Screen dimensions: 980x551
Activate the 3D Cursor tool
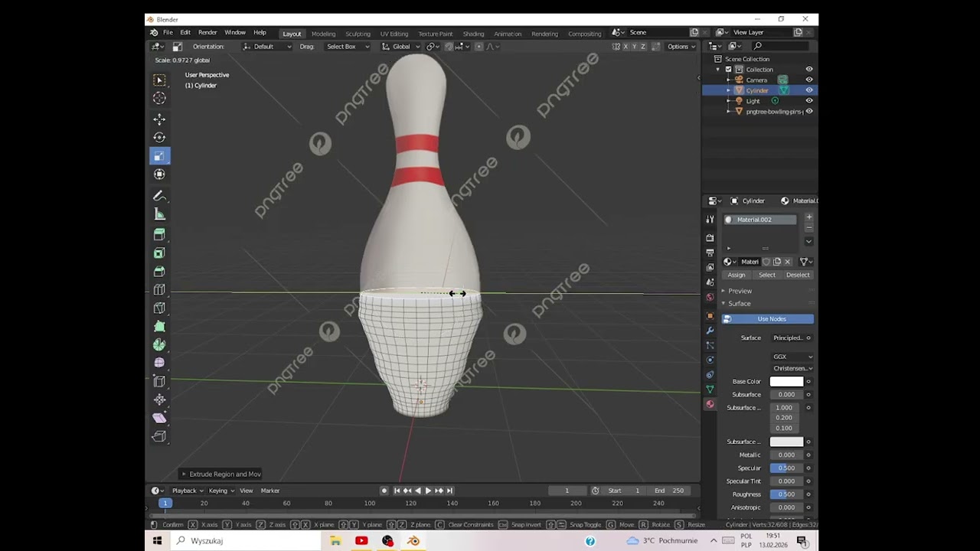click(159, 98)
